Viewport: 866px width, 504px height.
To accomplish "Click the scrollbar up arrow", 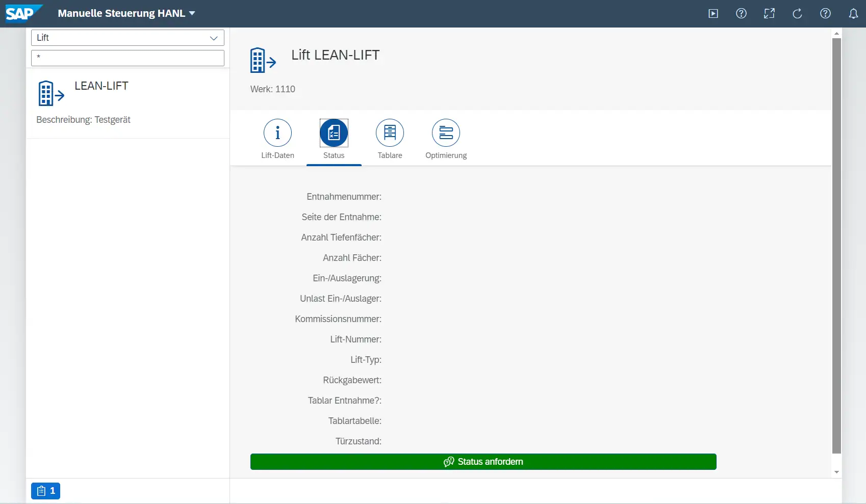I will coord(836,33).
